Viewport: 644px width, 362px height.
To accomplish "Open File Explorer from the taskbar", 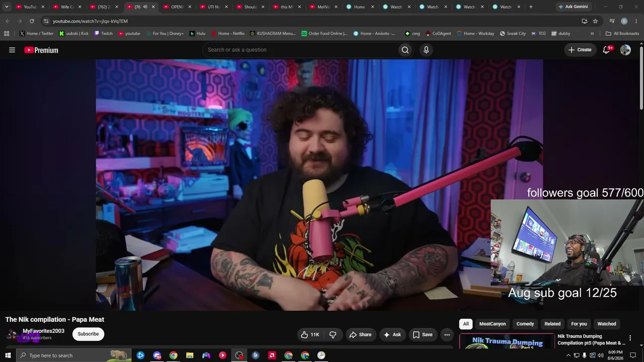I will click(x=190, y=355).
